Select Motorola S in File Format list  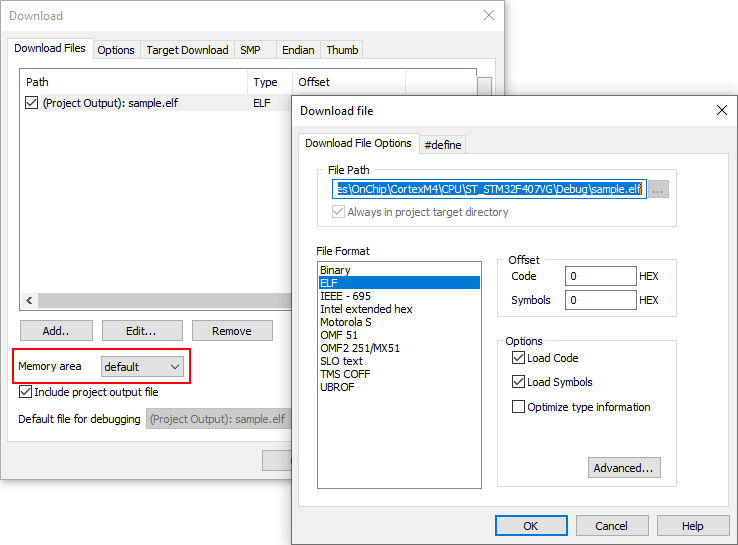[x=348, y=322]
